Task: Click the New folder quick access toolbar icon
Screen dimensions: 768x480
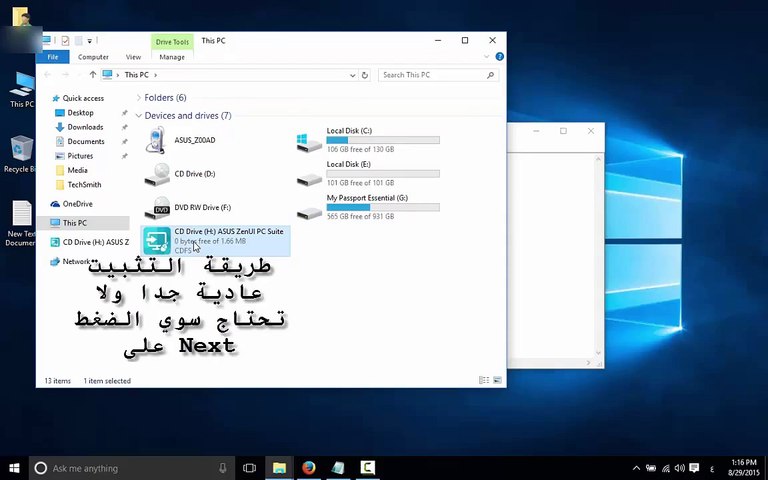Action: (78, 41)
